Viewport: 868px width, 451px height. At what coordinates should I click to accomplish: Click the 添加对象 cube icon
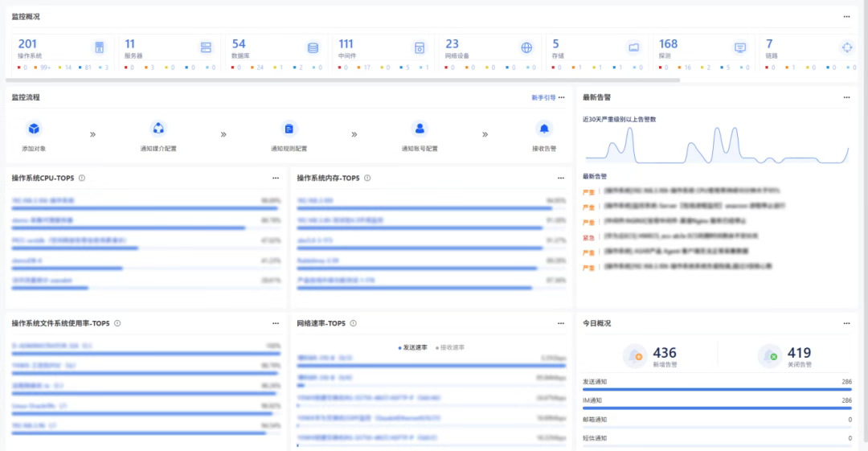point(34,129)
